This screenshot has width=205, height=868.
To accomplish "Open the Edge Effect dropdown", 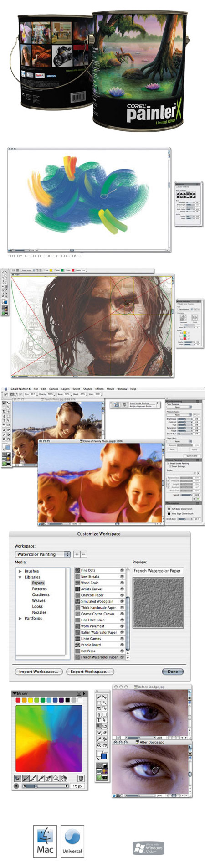I will (179, 441).
